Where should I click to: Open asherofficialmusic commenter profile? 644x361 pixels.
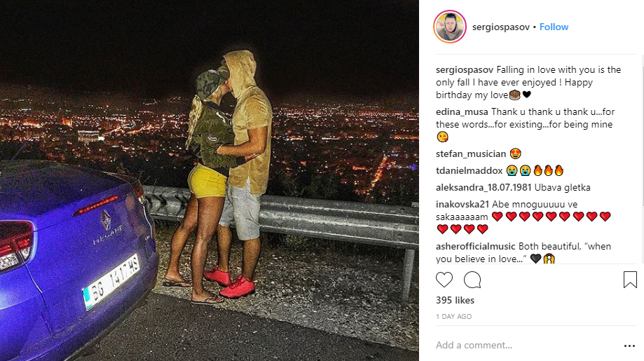[x=476, y=247]
